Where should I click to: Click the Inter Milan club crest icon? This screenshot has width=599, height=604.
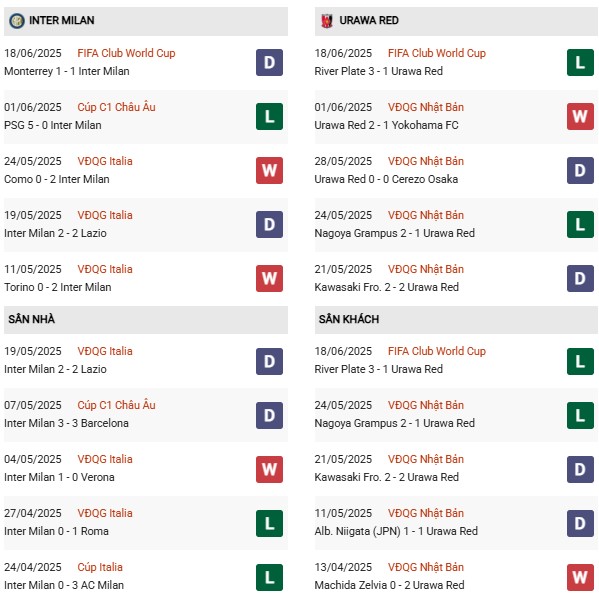17,20
